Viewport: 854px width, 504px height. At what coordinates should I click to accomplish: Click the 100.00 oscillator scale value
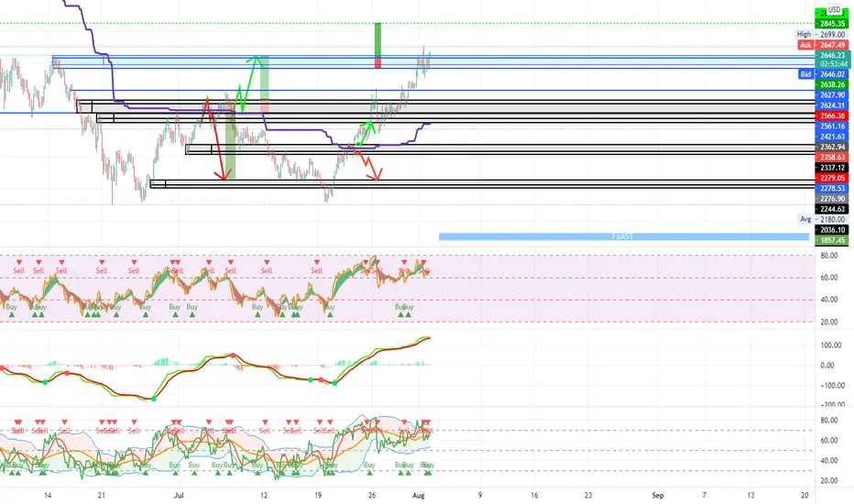830,345
